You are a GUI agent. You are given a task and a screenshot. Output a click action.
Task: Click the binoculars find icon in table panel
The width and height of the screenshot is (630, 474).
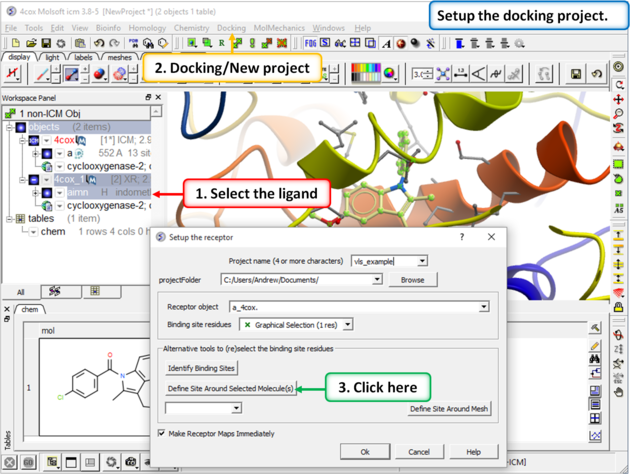click(x=595, y=359)
